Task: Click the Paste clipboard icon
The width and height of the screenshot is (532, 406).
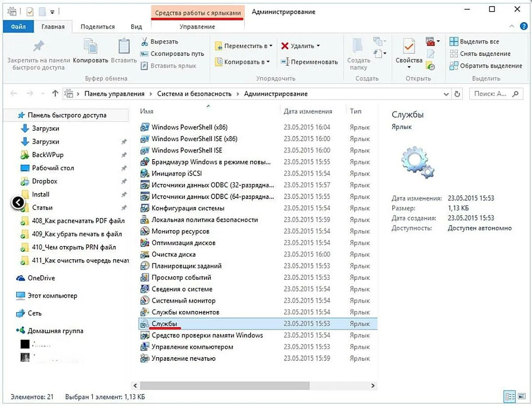Action: coord(124,47)
